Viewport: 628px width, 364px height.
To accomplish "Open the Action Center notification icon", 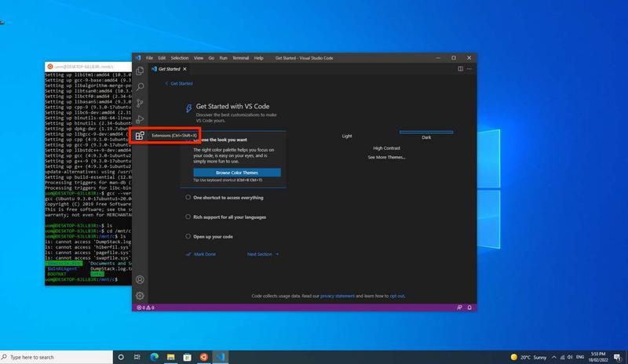I will [x=617, y=357].
